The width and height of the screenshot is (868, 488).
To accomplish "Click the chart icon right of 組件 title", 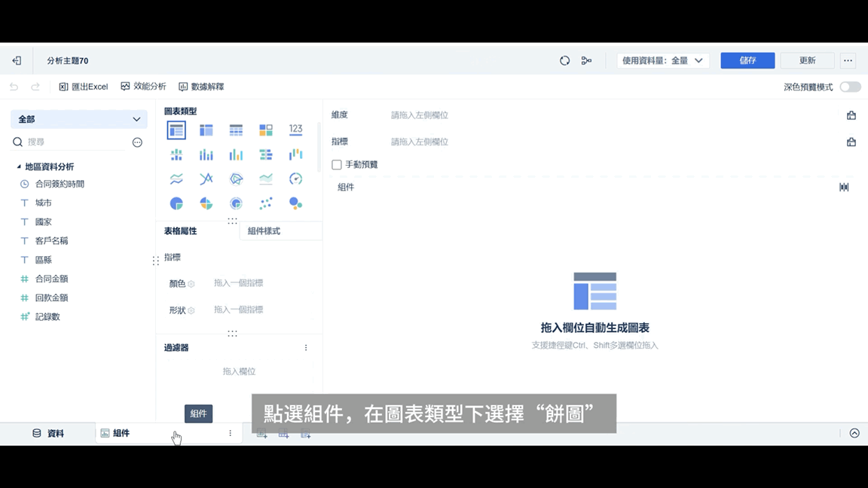I will [x=844, y=187].
